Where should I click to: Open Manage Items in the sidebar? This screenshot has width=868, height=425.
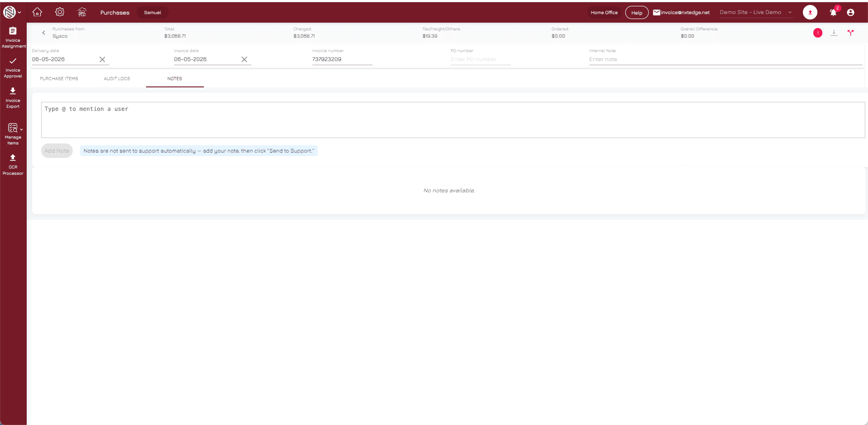tap(13, 134)
